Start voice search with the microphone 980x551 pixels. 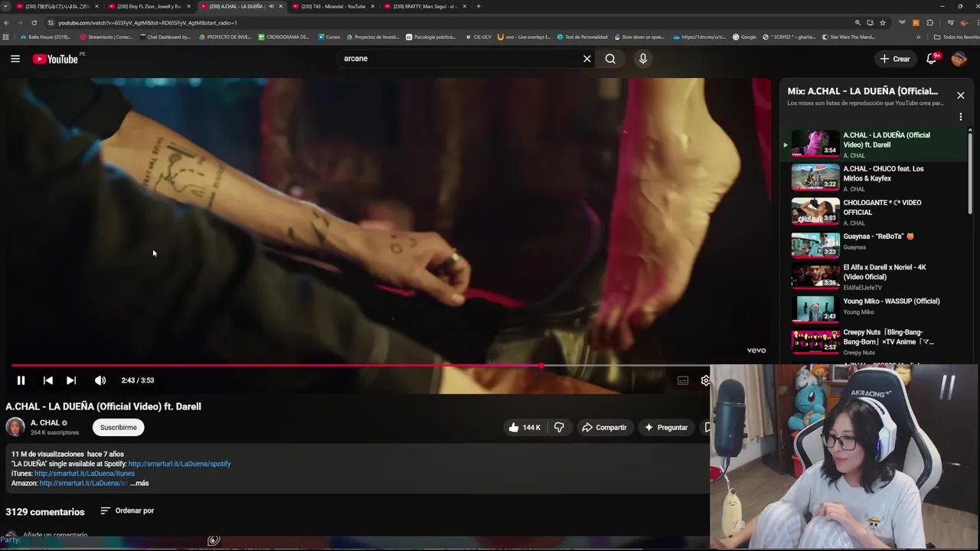[x=643, y=59]
